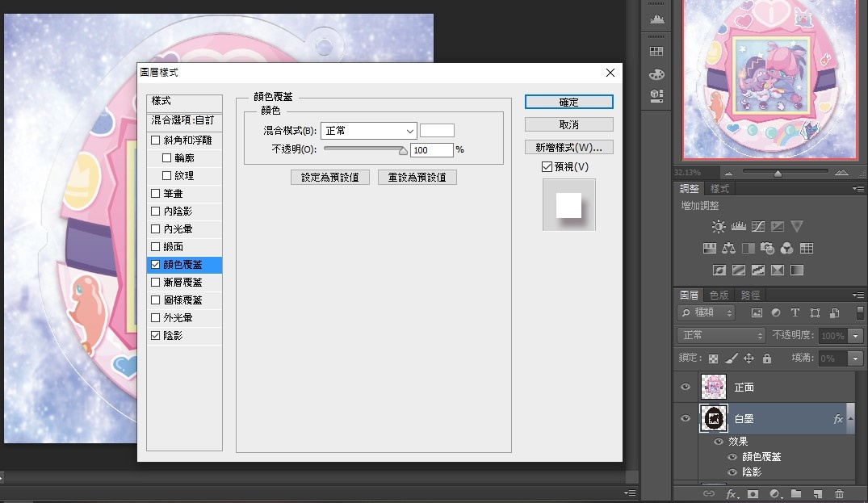This screenshot has height=503, width=868.
Task: Switch to 樣式 tab beside 調整
Action: 719,189
